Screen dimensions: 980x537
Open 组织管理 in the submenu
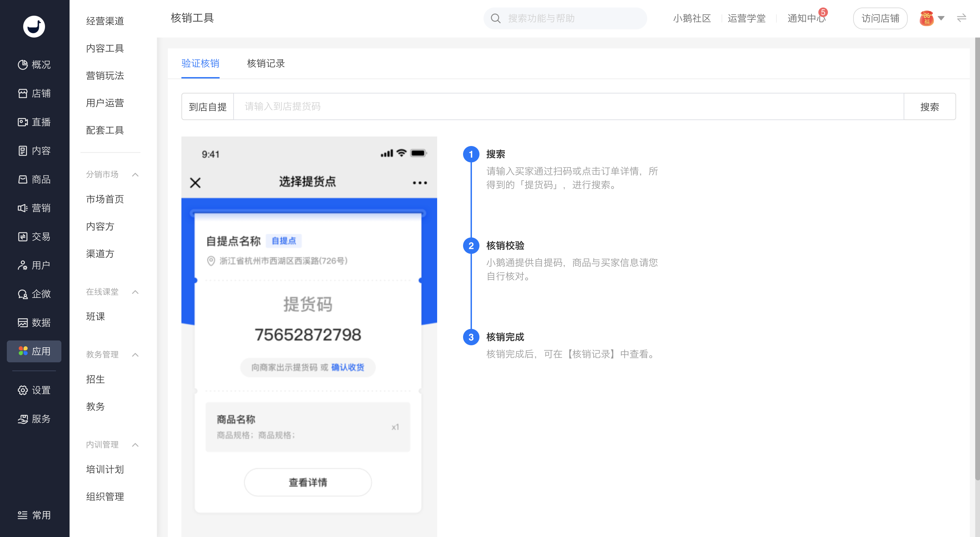click(105, 497)
